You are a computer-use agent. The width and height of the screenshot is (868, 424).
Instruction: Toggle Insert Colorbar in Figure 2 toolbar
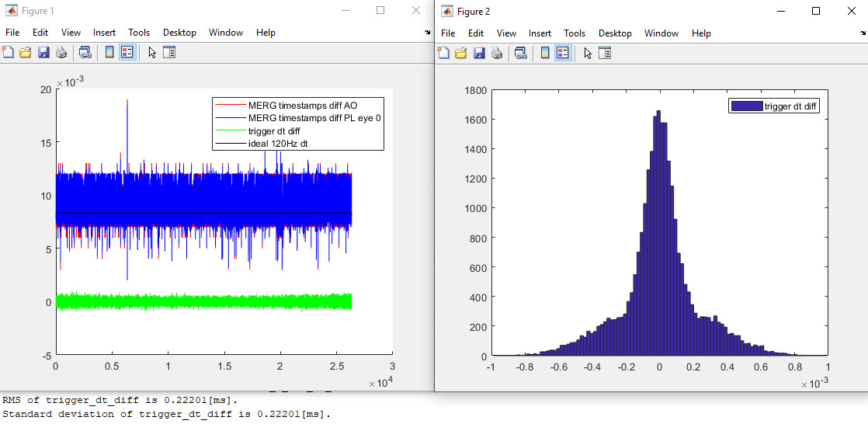(545, 53)
